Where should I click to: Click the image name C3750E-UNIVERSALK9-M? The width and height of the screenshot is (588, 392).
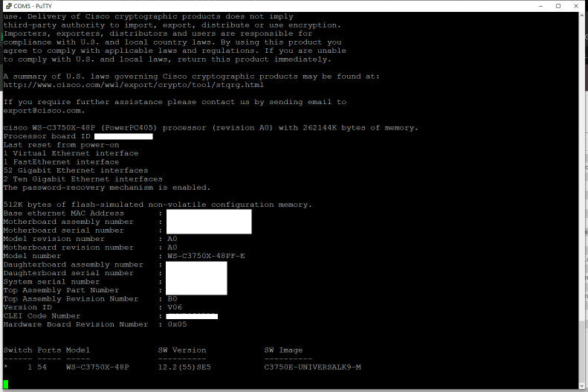312,367
